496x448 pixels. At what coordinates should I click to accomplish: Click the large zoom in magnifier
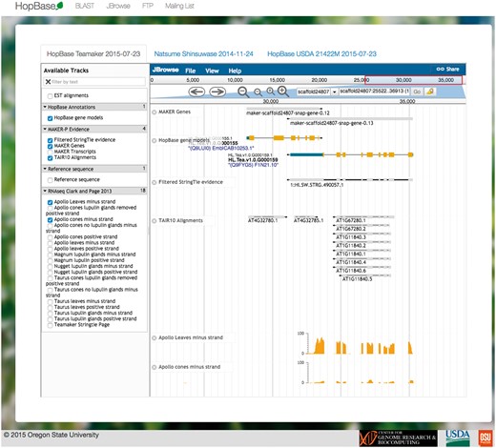coord(283,92)
